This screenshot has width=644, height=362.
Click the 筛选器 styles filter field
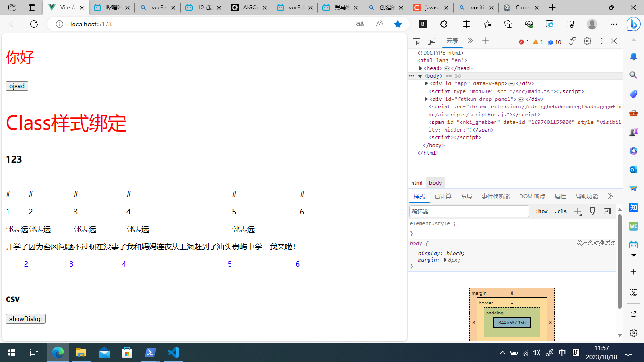click(469, 211)
